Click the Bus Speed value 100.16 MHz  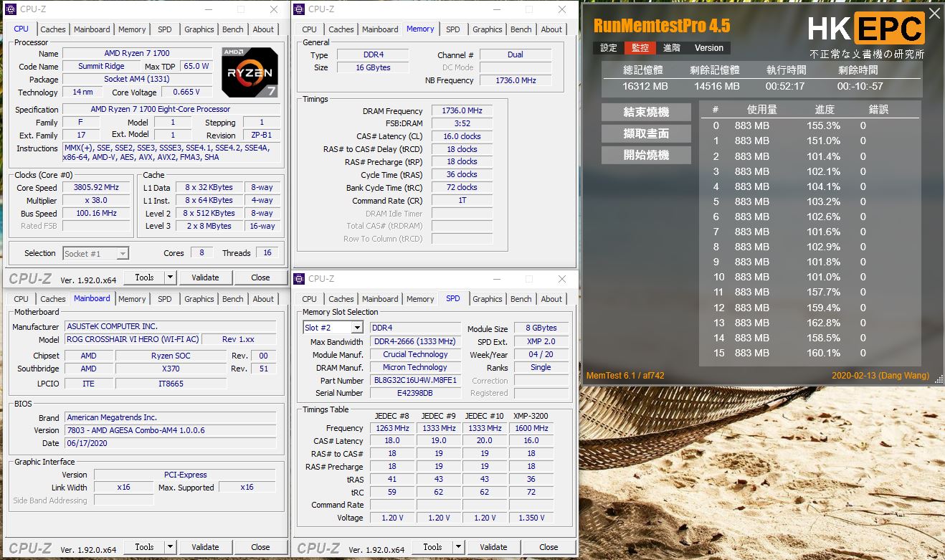point(96,214)
